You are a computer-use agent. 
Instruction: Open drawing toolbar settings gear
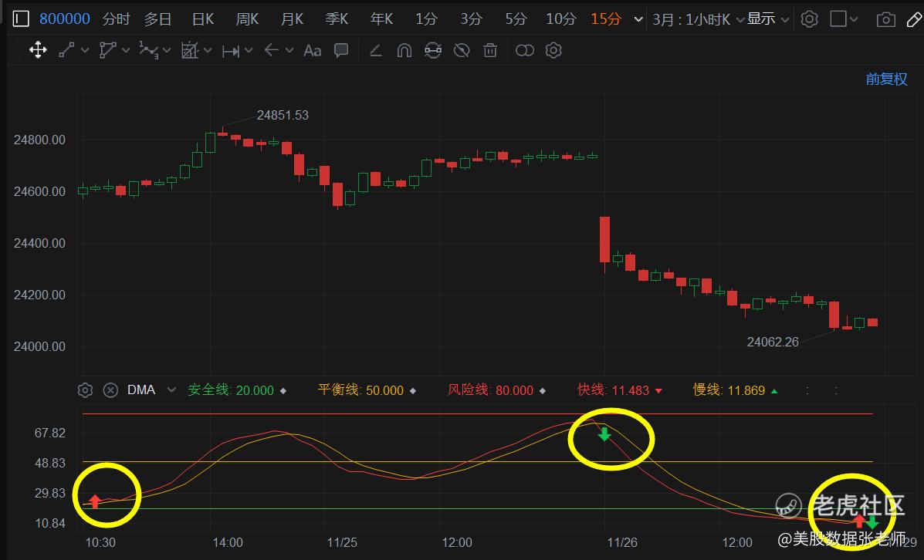tap(553, 50)
